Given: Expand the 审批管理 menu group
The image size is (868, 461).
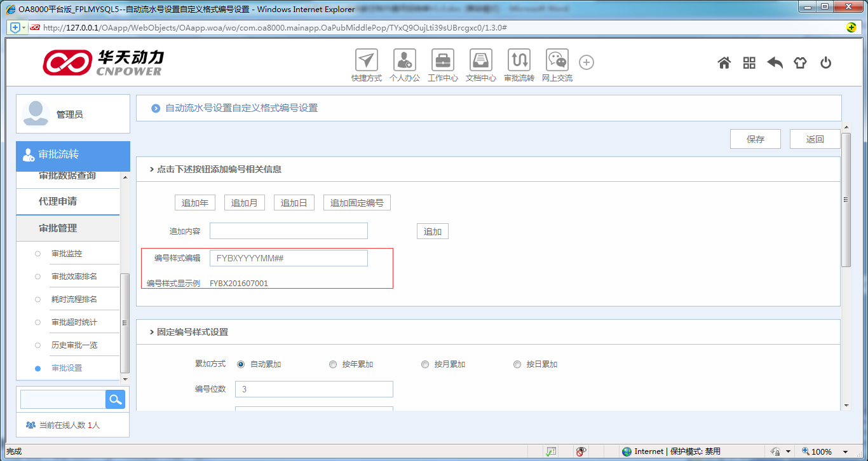Looking at the screenshot, I should click(67, 228).
